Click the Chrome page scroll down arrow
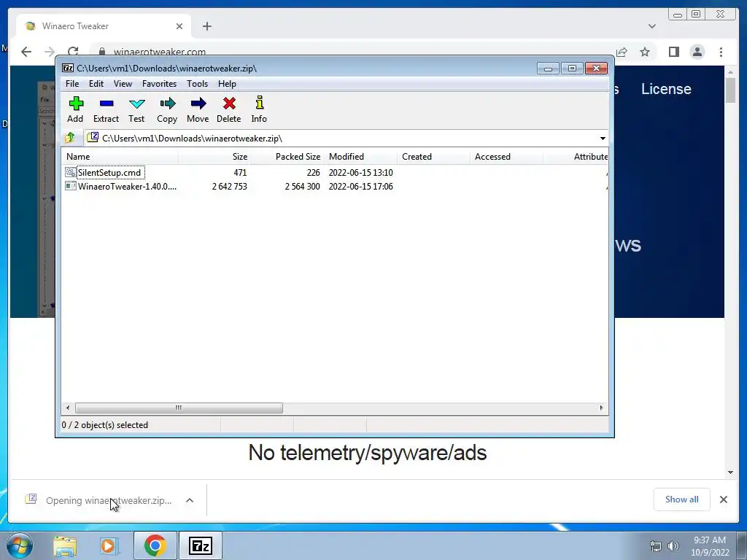747x560 pixels. [x=731, y=472]
